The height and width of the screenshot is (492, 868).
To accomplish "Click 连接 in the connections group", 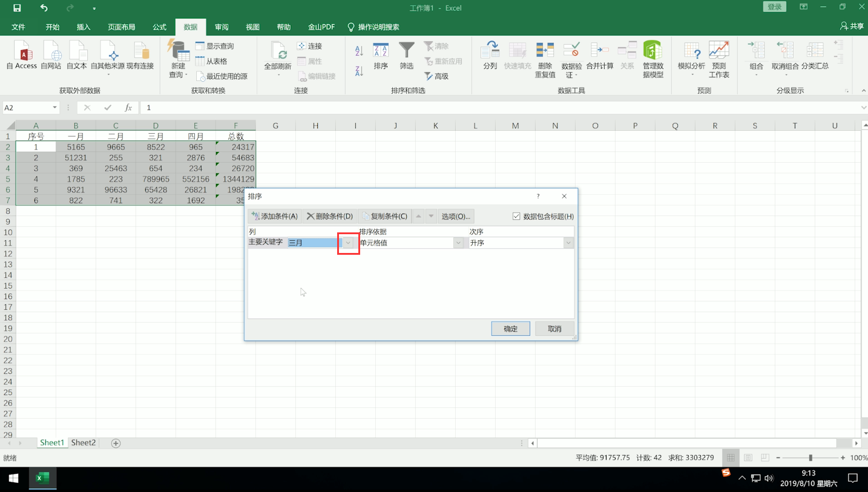I will 309,46.
